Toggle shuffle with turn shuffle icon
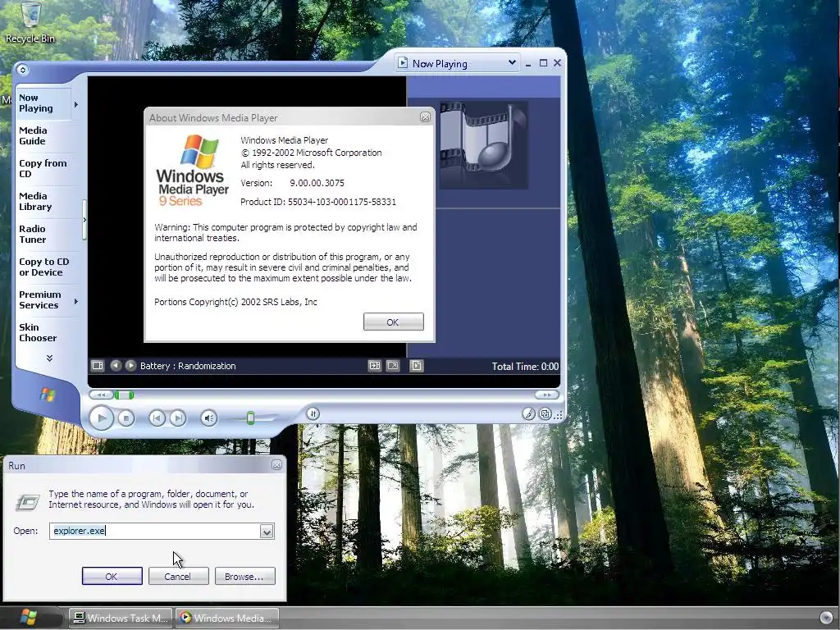 (313, 413)
